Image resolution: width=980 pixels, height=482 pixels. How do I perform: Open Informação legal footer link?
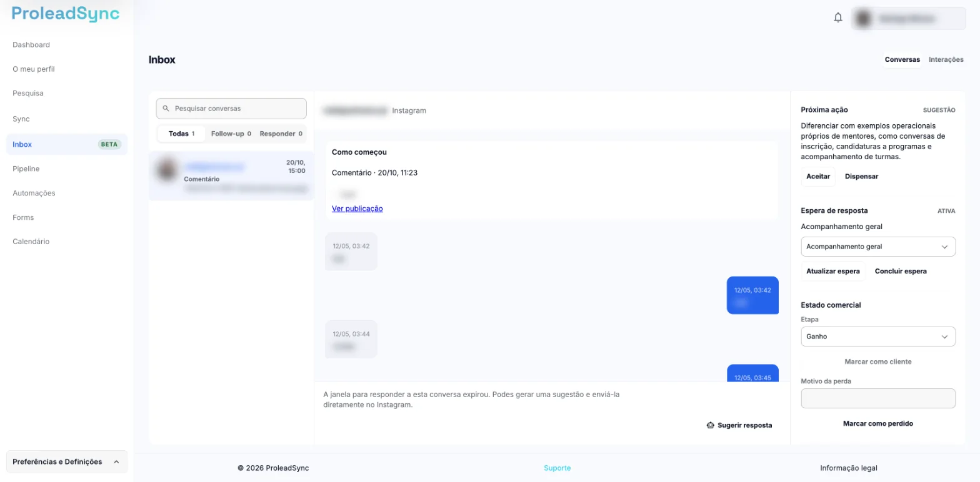pos(849,468)
